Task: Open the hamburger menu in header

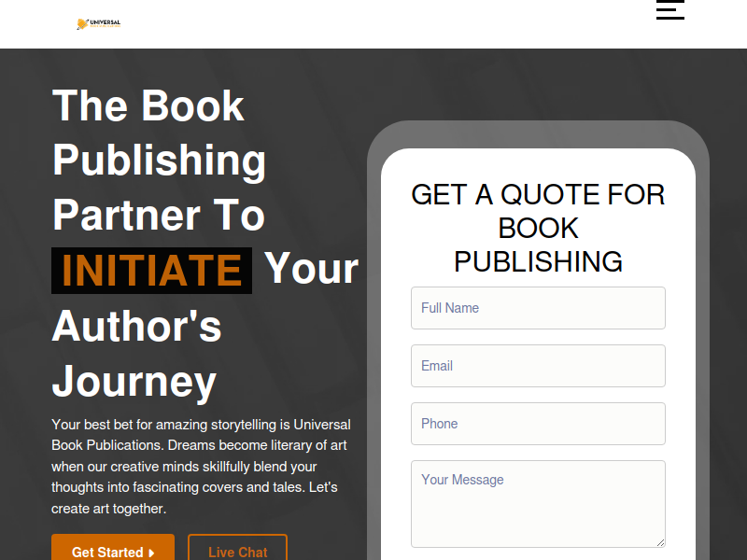Action: point(669,9)
